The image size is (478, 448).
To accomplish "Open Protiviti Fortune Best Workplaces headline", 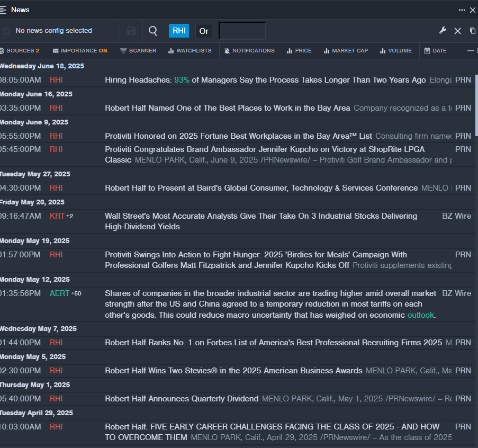I will pyautogui.click(x=238, y=136).
